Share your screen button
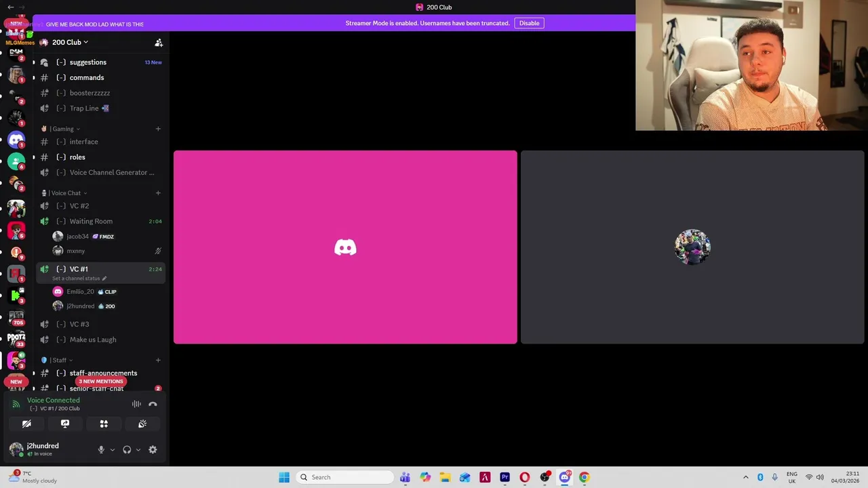This screenshot has height=488, width=868. click(65, 424)
